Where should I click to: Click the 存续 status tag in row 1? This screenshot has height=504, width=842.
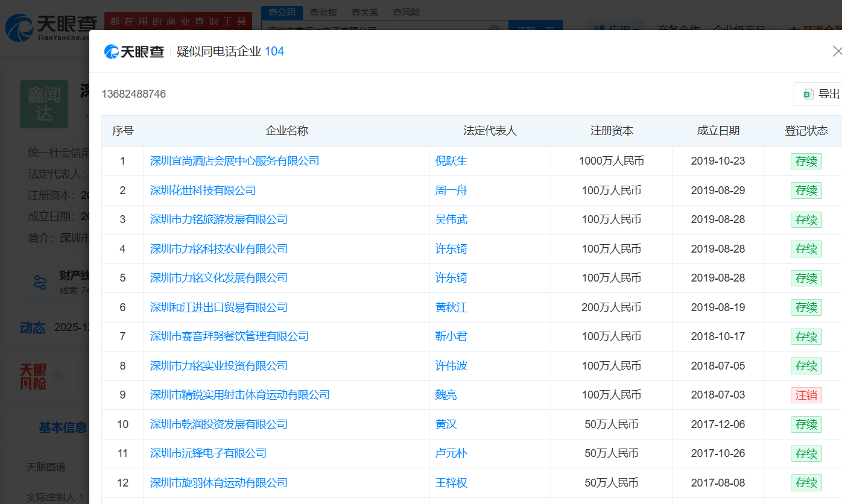point(806,161)
